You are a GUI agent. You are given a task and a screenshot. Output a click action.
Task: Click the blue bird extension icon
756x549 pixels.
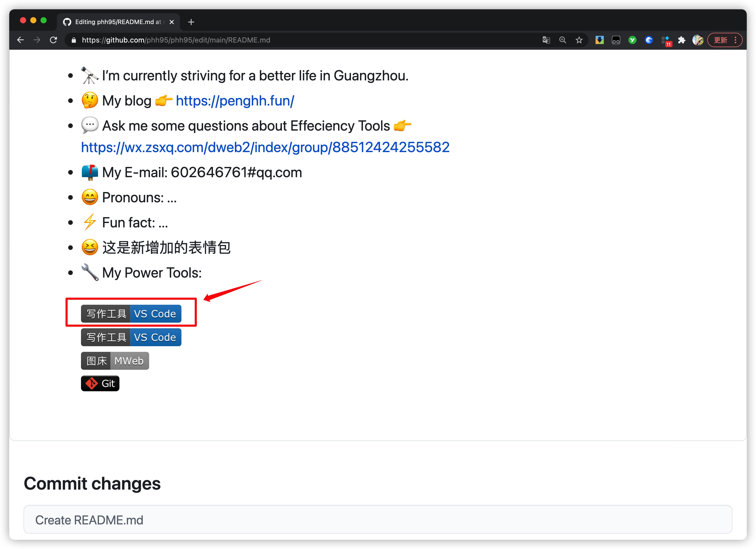tap(649, 40)
